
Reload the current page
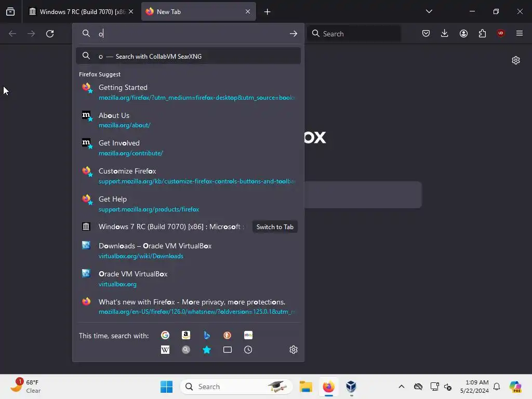click(x=50, y=34)
